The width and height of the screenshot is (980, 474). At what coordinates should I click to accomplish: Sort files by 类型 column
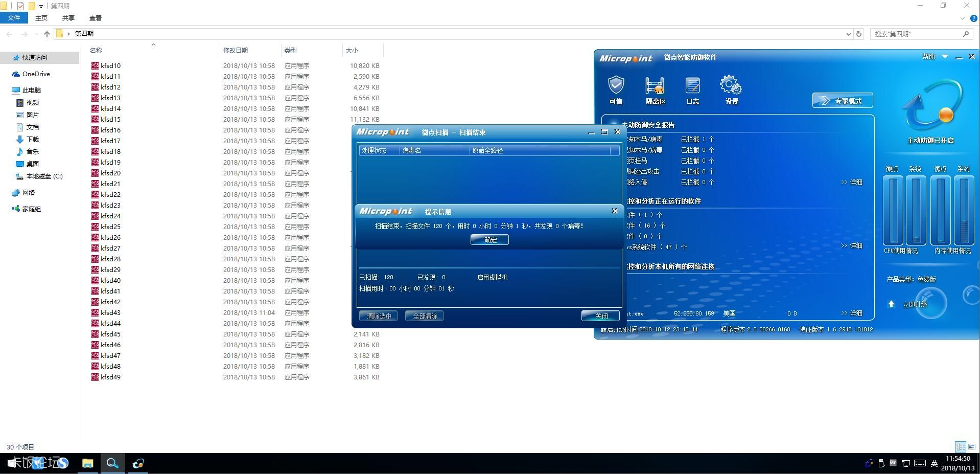[312, 50]
